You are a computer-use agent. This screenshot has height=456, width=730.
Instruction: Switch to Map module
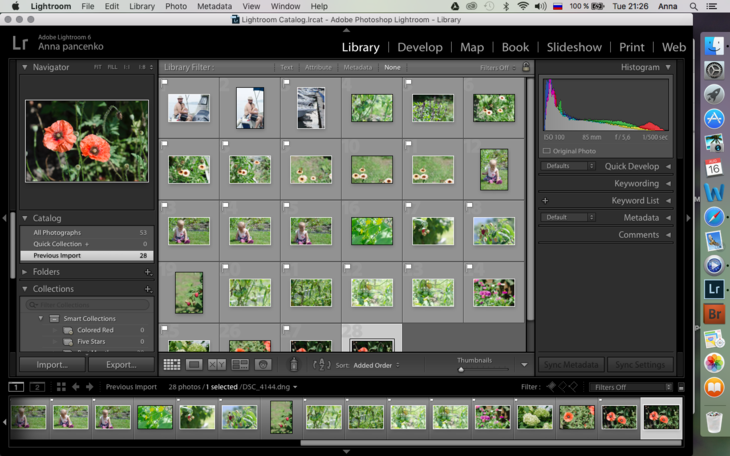(x=472, y=47)
